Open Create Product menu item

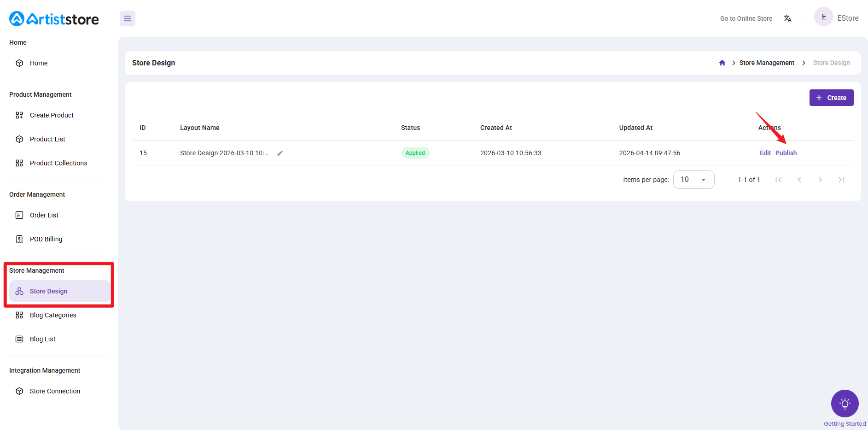pos(60,115)
